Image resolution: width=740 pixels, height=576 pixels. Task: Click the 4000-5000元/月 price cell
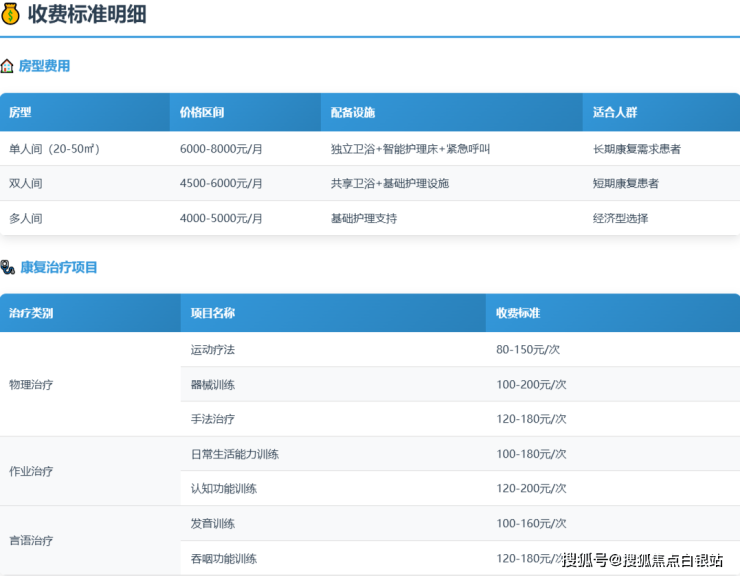tap(221, 218)
